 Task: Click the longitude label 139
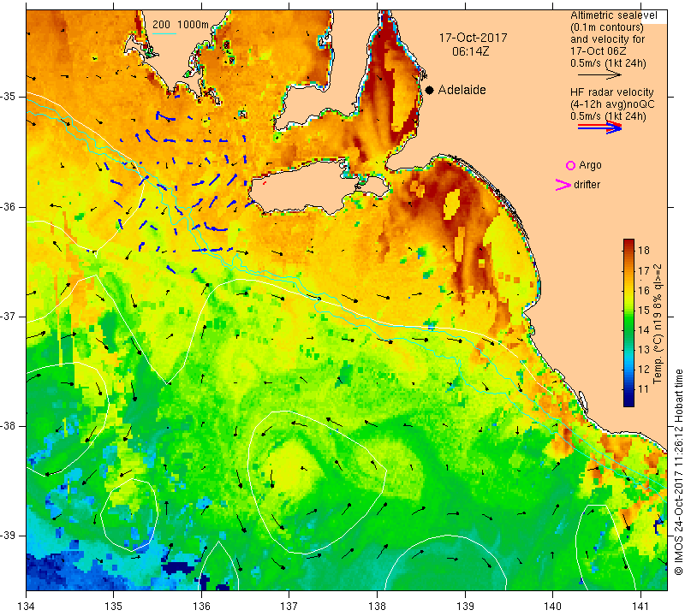coord(465,606)
